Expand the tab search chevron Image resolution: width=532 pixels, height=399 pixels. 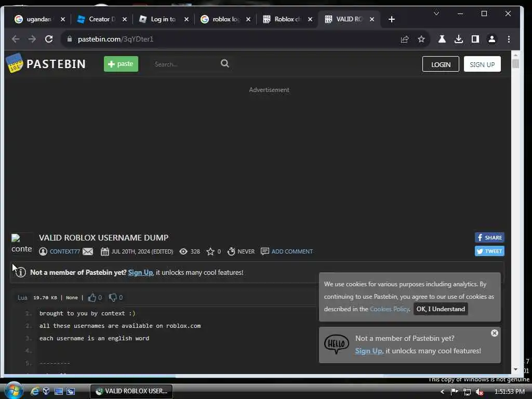point(436,13)
